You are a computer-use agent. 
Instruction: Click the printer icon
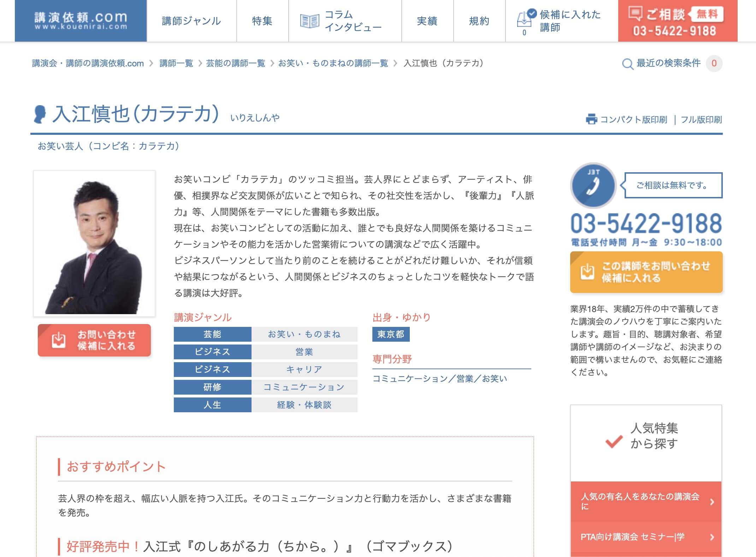point(591,119)
